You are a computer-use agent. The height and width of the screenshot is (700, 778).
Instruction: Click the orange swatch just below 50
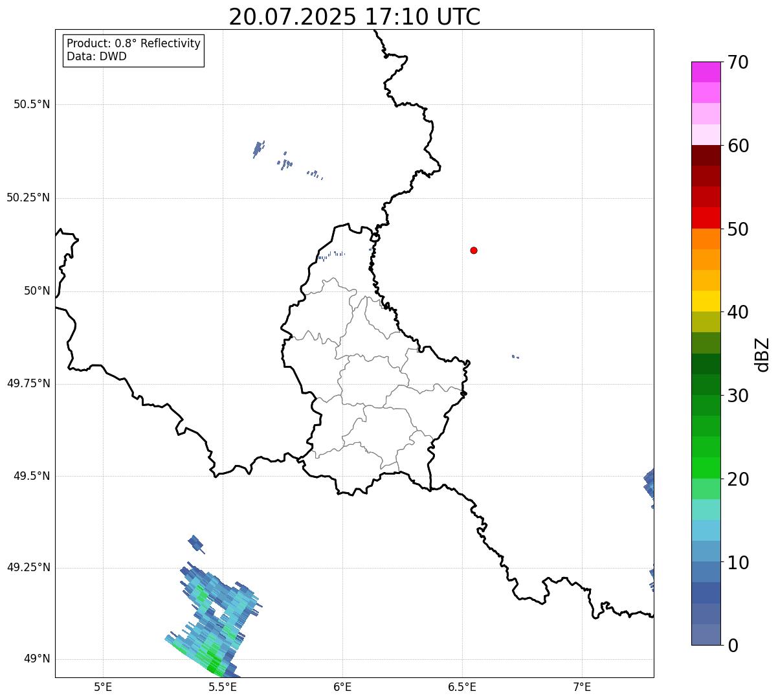tap(706, 239)
